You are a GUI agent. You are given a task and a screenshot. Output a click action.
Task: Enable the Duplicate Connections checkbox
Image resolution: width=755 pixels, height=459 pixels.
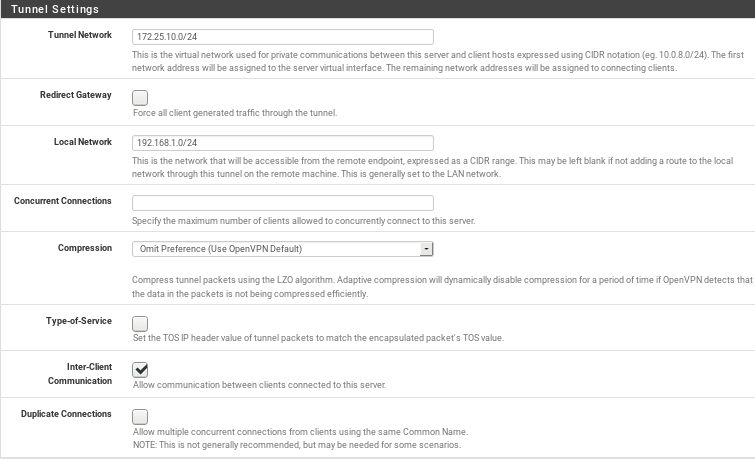point(140,416)
